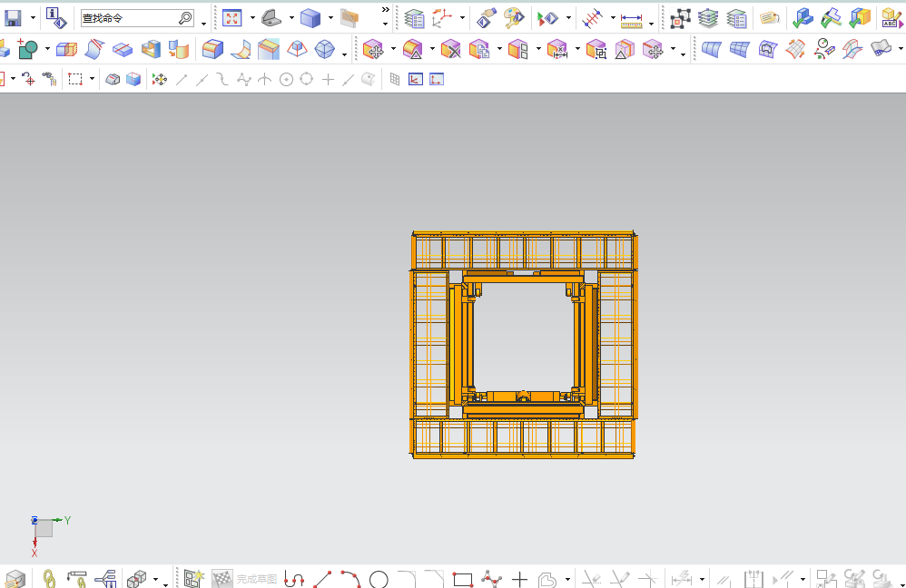Image resolution: width=906 pixels, height=588 pixels.
Task: Click the WCS coordinate axes icon
Action: [442, 18]
